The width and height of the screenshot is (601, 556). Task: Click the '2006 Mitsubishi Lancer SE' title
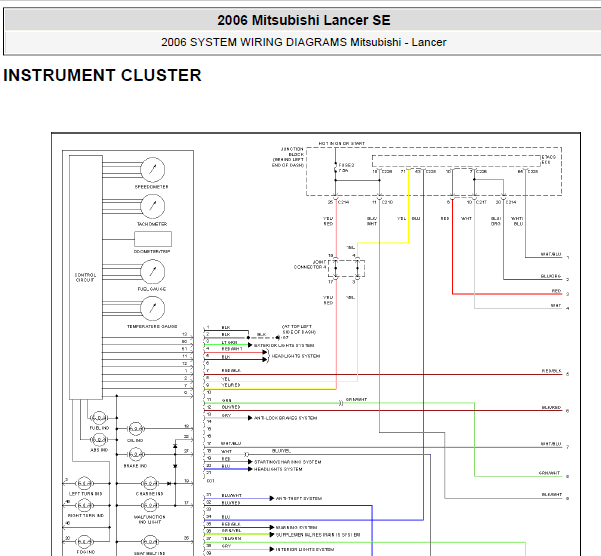pos(304,20)
